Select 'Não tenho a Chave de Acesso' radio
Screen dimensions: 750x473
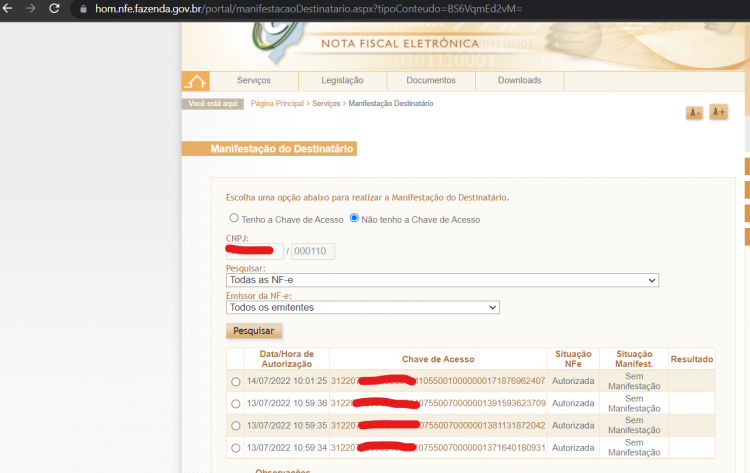pos(354,218)
